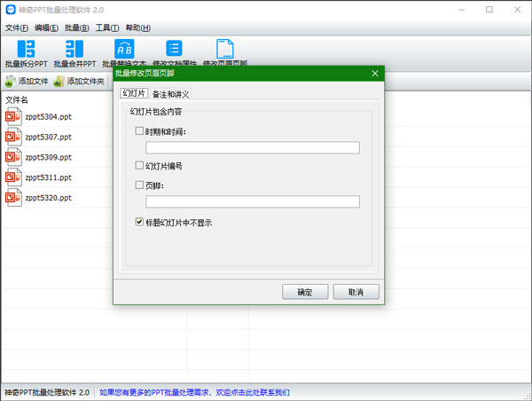Click the 批量拆分PPT toolbar icon
This screenshot has height=401, width=532.
(x=26, y=51)
